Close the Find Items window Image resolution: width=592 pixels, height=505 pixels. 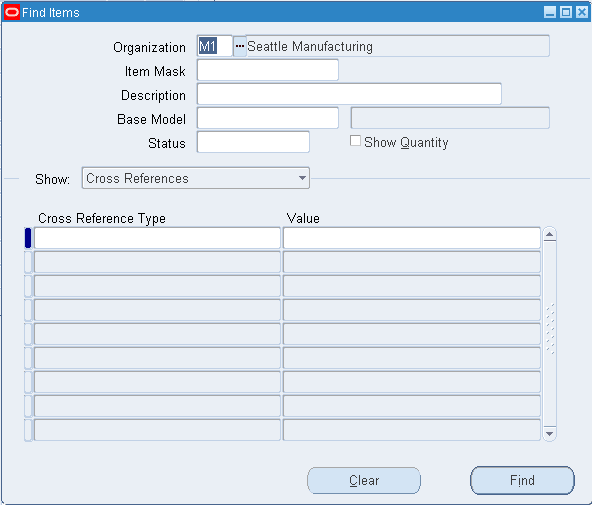tap(582, 12)
